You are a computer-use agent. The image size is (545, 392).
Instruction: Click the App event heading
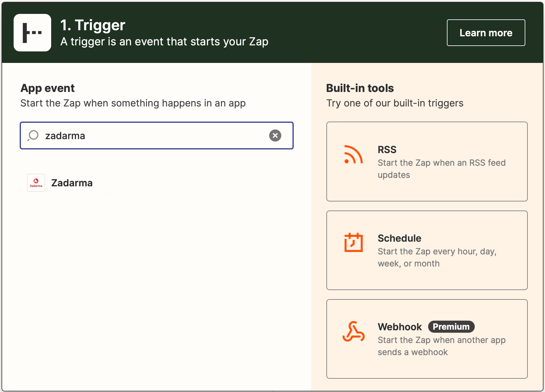[48, 88]
